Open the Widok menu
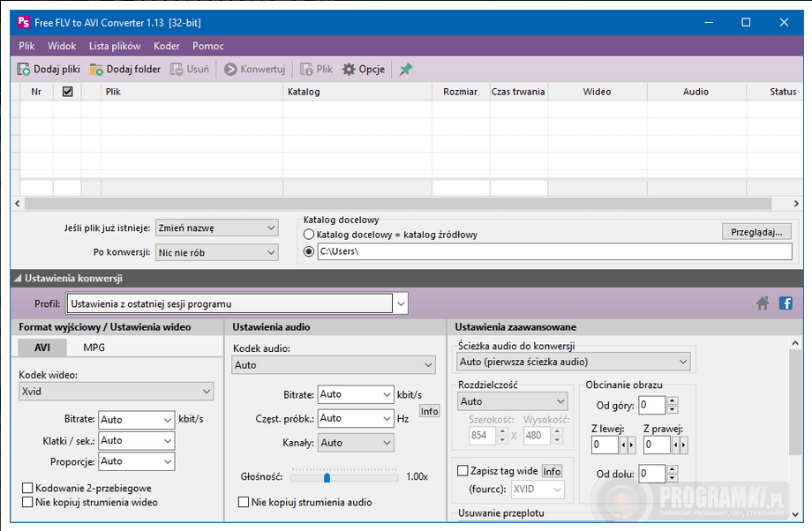Viewport: 812px width, 531px height. coord(62,46)
